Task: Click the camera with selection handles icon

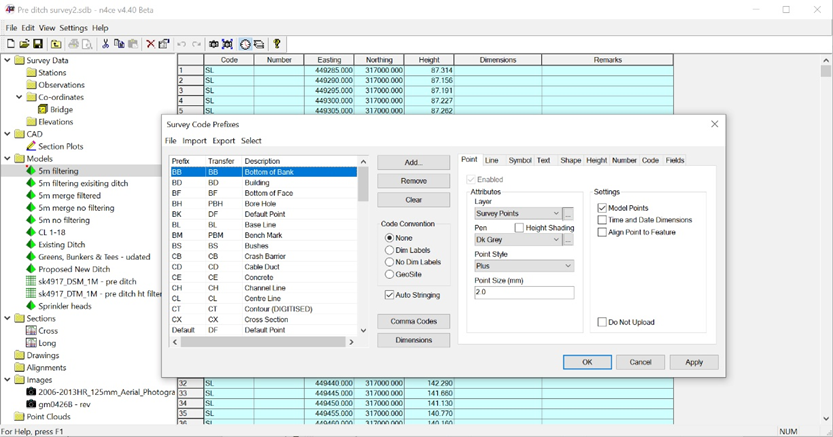Action: (x=227, y=44)
